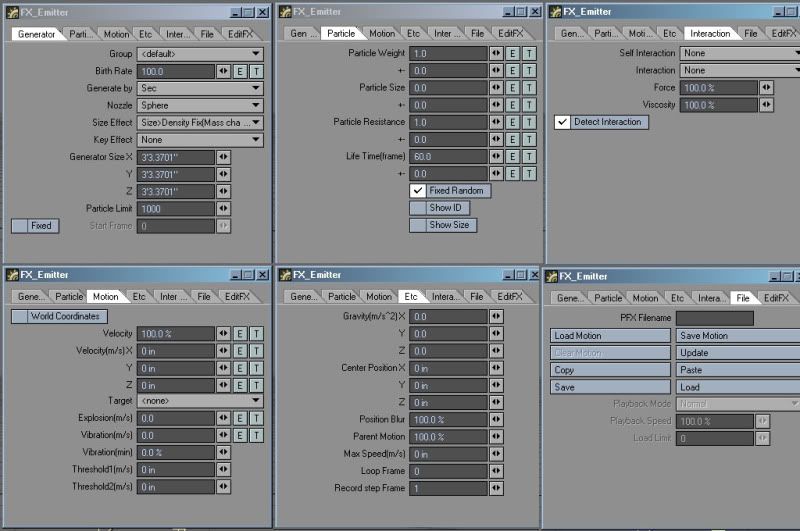Click the arrow button beside Force field
800x531 pixels.
point(766,88)
